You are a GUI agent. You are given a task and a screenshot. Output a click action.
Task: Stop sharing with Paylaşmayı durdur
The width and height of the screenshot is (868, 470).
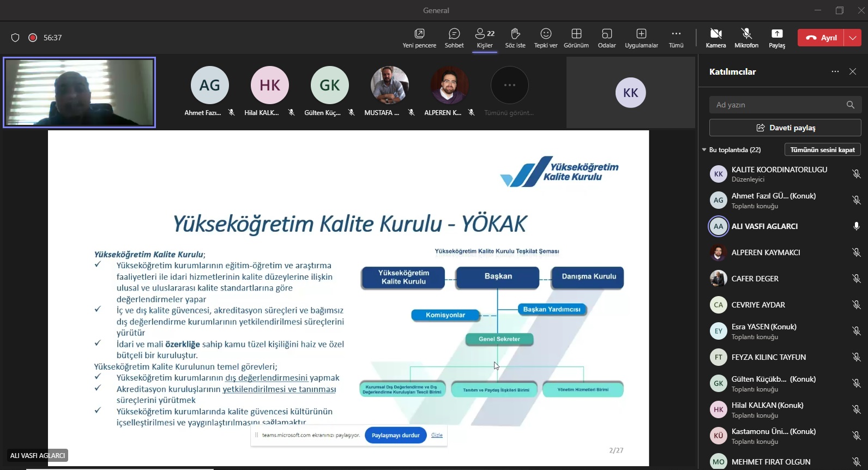pos(396,435)
